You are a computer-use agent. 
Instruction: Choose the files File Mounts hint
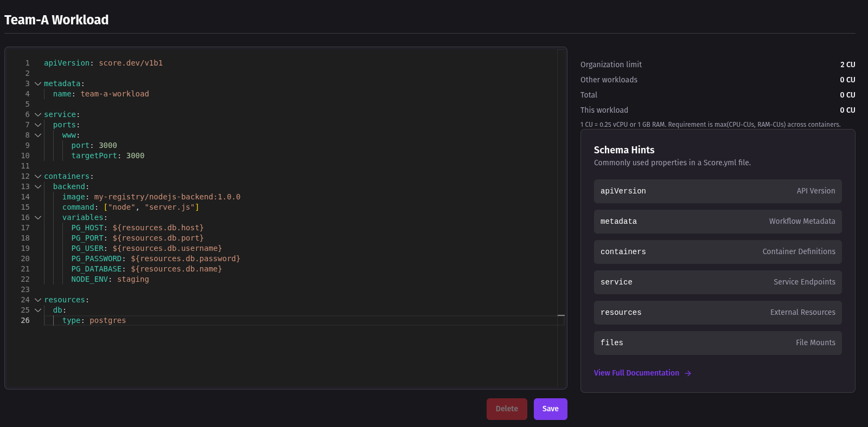pyautogui.click(x=717, y=343)
